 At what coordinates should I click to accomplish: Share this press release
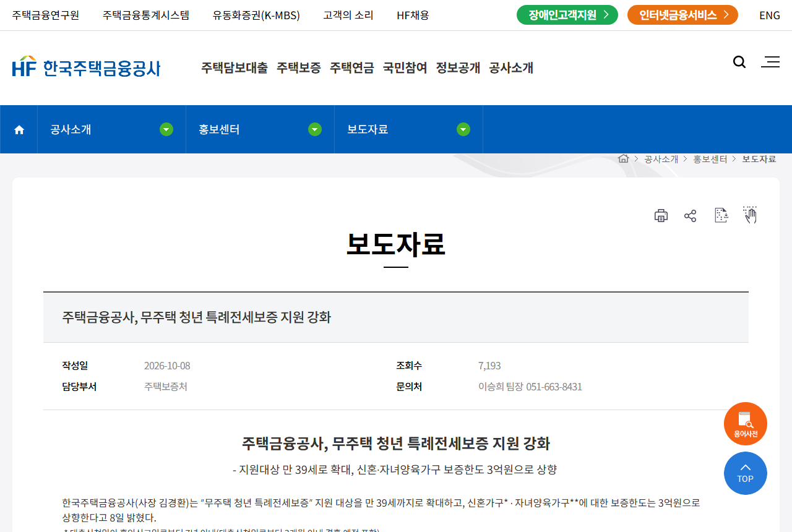(691, 215)
